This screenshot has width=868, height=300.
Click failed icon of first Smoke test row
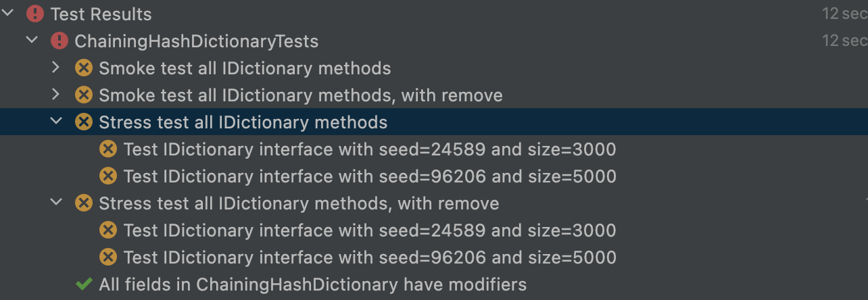83,68
